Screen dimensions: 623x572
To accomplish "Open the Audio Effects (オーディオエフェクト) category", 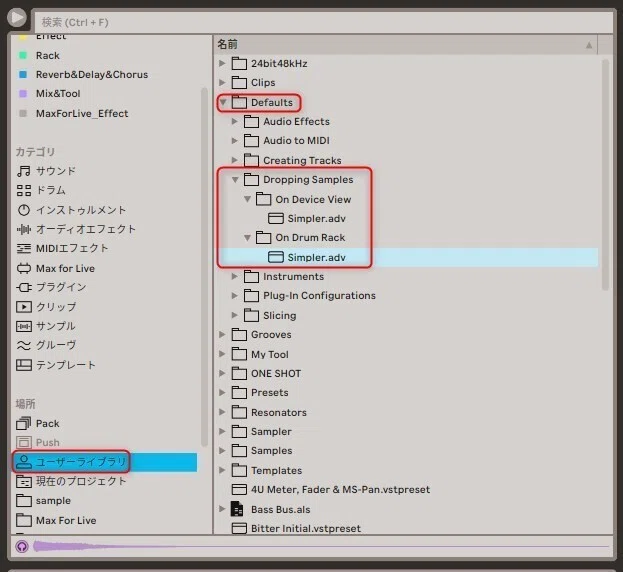I will 86,229.
